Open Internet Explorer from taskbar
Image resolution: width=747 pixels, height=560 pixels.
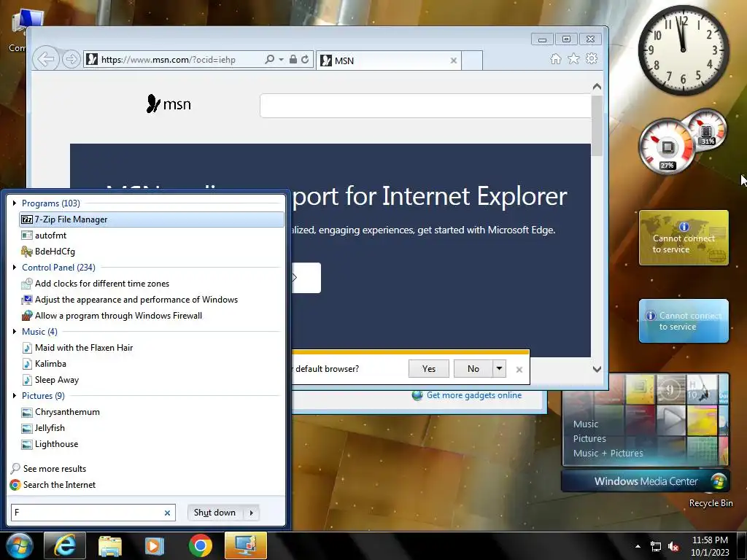[x=65, y=545]
